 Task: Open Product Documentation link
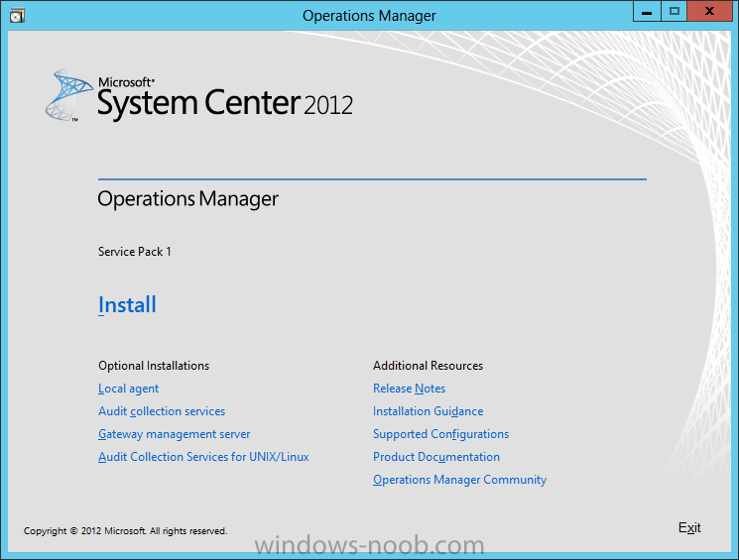(435, 457)
